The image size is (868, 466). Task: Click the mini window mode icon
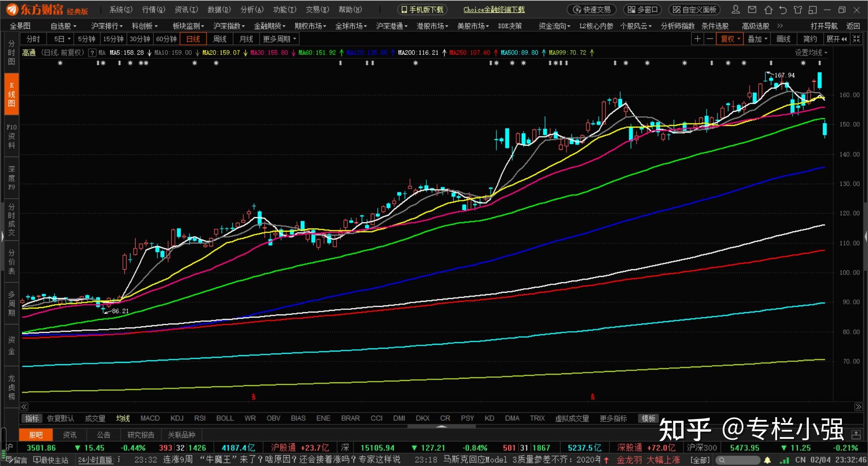pos(813,10)
